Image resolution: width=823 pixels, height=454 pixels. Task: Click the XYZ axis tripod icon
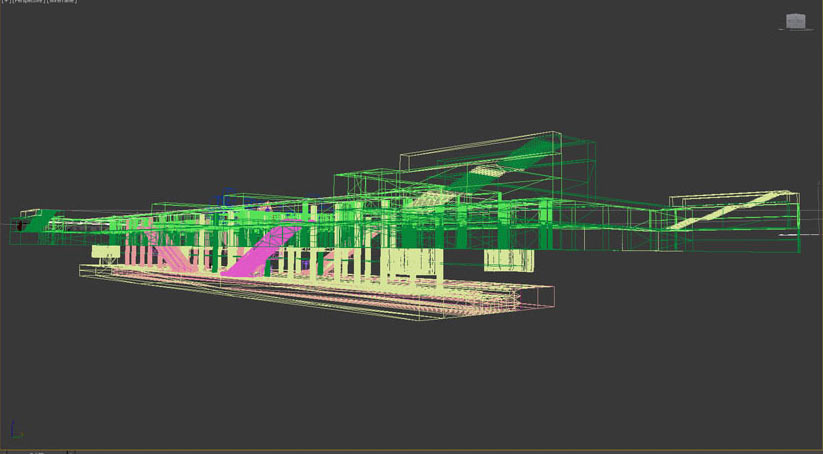(x=16, y=431)
